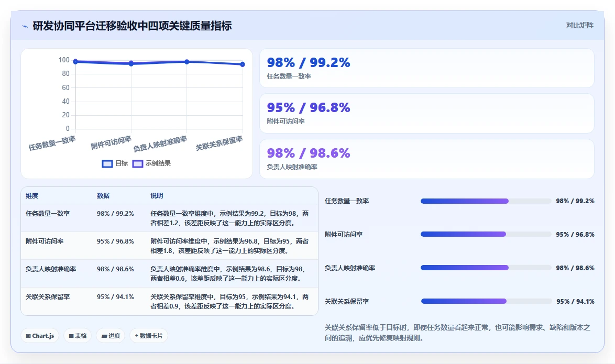615x364 pixels.
Task: Click description mentioning 两者相差0.9
Action: tap(229, 302)
